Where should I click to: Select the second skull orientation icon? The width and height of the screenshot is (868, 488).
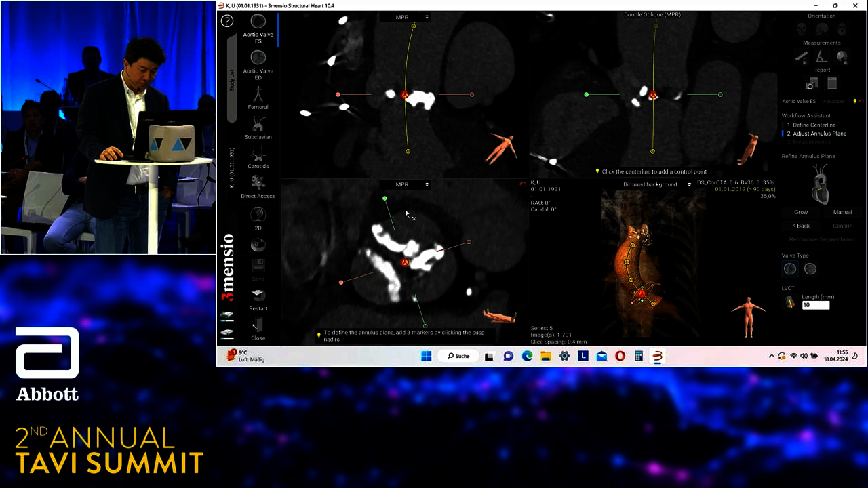(822, 29)
